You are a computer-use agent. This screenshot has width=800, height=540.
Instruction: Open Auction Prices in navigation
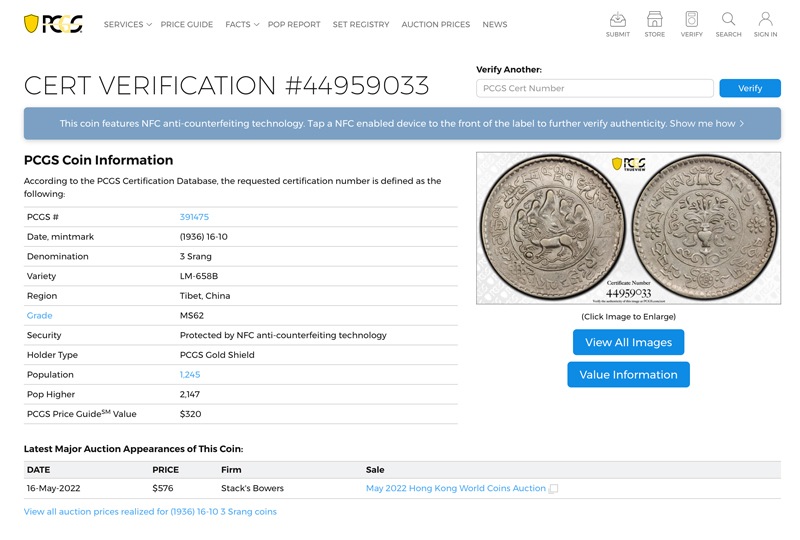pos(435,24)
